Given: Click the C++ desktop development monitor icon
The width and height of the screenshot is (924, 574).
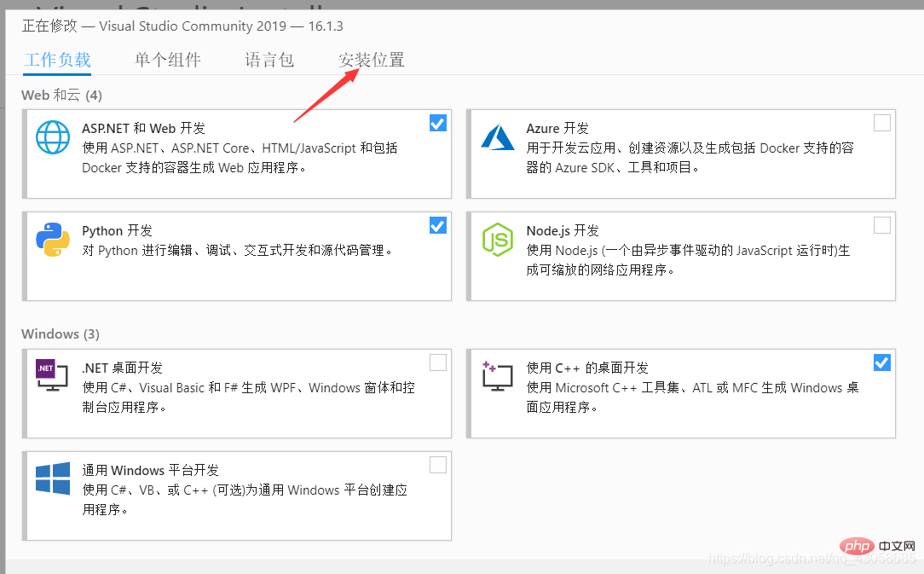Looking at the screenshot, I should click(x=497, y=376).
